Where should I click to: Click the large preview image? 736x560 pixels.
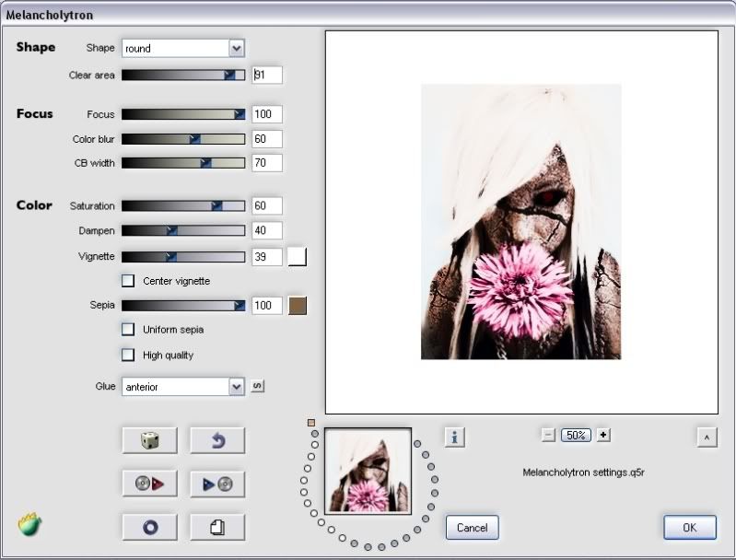(x=521, y=222)
